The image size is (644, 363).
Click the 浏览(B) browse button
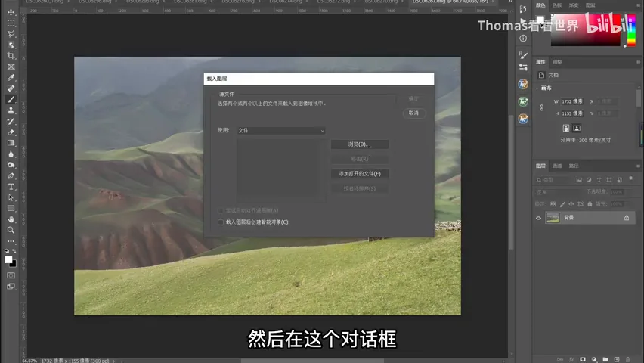359,144
